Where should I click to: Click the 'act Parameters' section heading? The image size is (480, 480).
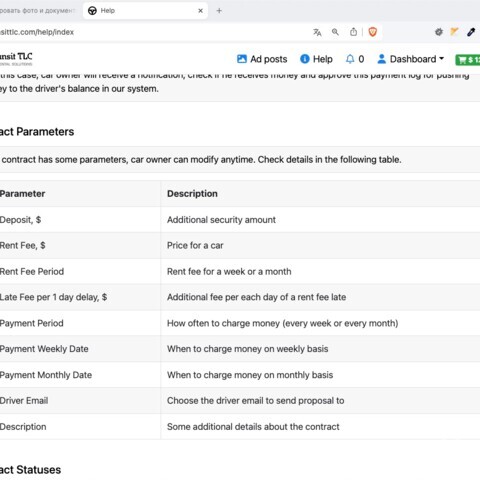pyautogui.click(x=37, y=132)
